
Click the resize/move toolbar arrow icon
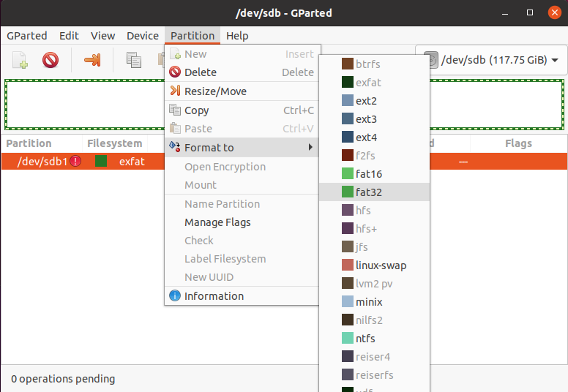(x=92, y=60)
